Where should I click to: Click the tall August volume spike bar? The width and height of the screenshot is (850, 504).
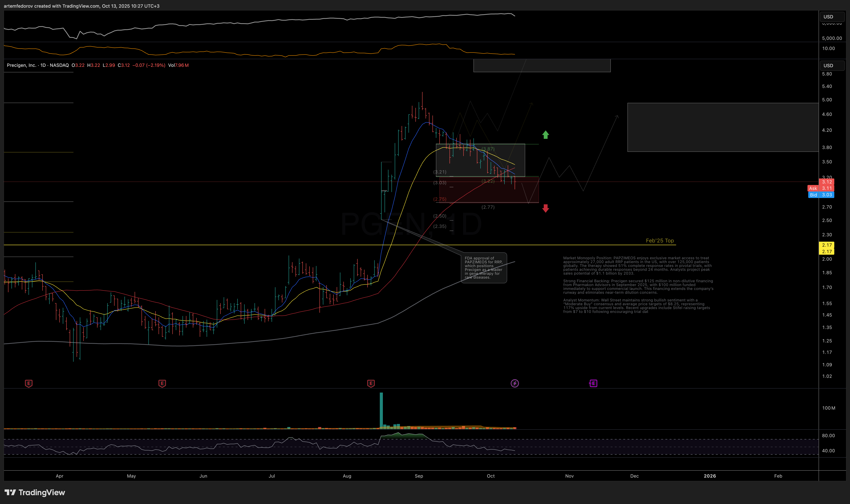(x=381, y=411)
